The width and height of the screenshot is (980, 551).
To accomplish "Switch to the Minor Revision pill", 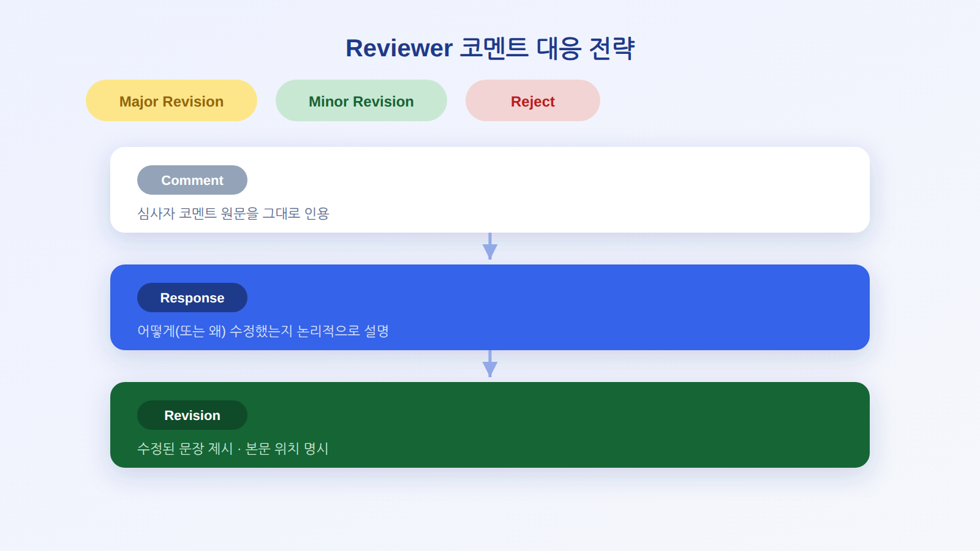I will pos(361,100).
